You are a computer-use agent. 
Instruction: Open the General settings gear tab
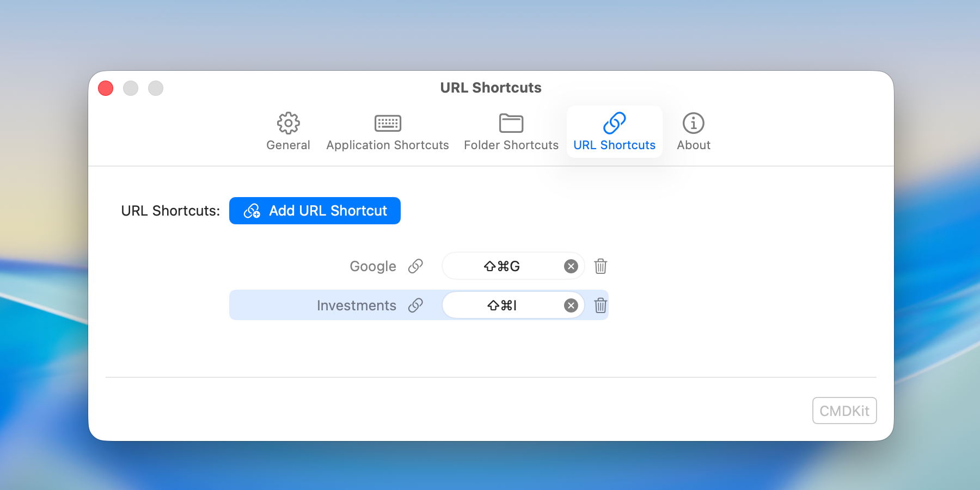pos(288,124)
